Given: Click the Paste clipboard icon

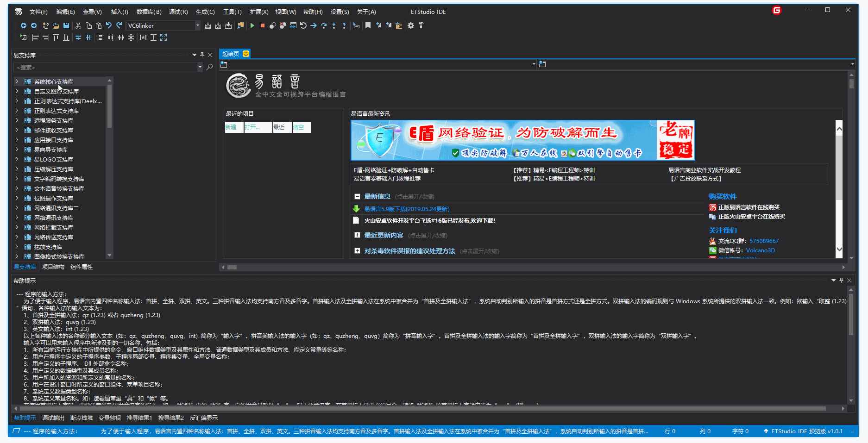Looking at the screenshot, I should 98,25.
